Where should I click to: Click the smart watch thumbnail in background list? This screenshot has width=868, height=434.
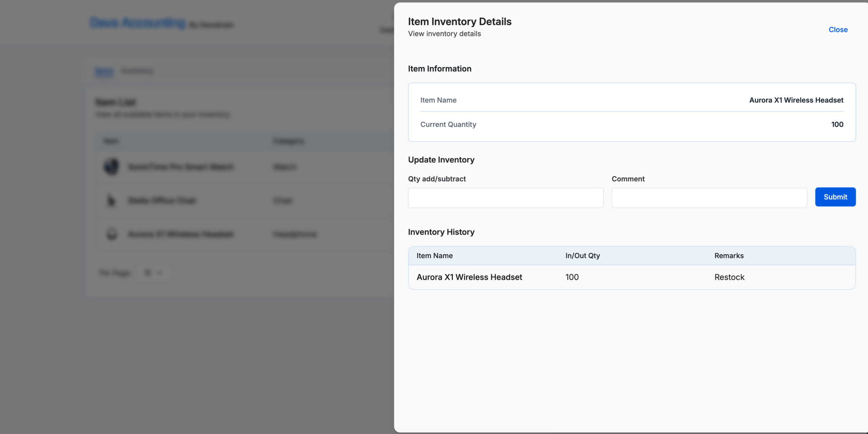pyautogui.click(x=111, y=167)
